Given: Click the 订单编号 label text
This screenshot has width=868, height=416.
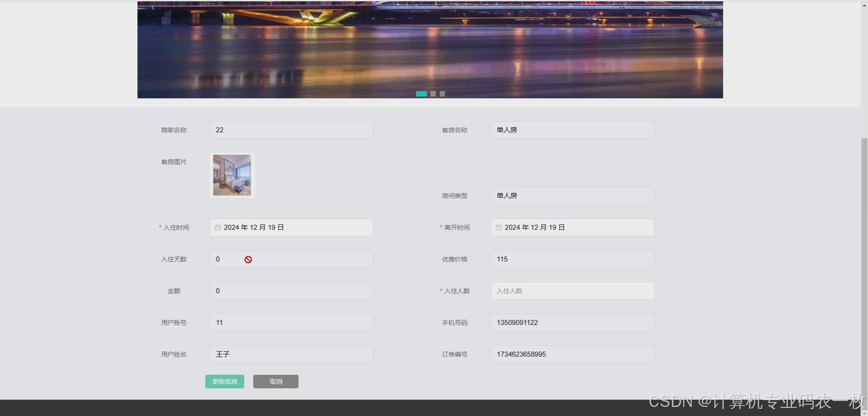Looking at the screenshot, I should tap(454, 354).
